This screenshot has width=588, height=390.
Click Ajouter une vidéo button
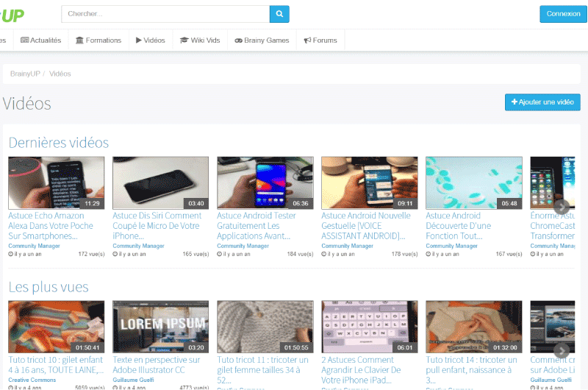click(542, 102)
